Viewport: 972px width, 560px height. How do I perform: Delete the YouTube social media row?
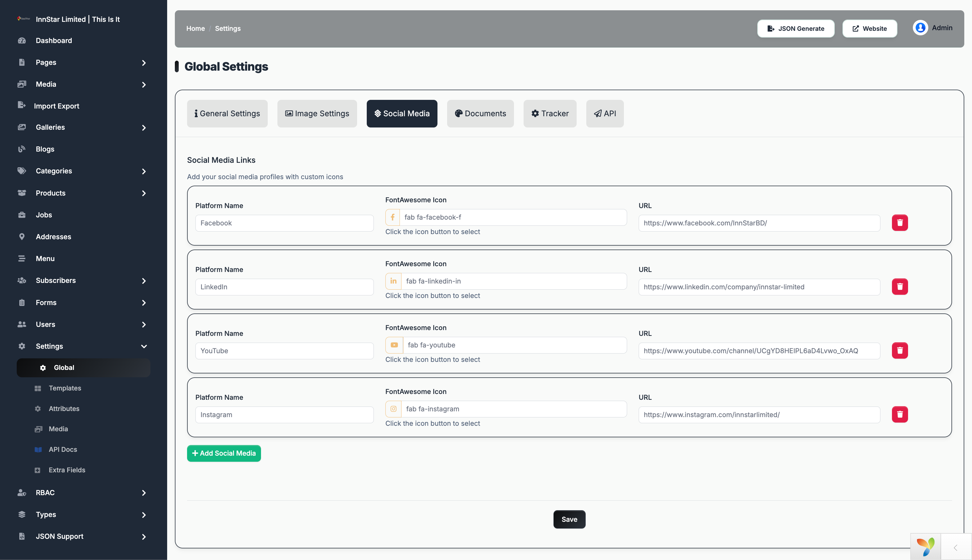pos(900,350)
